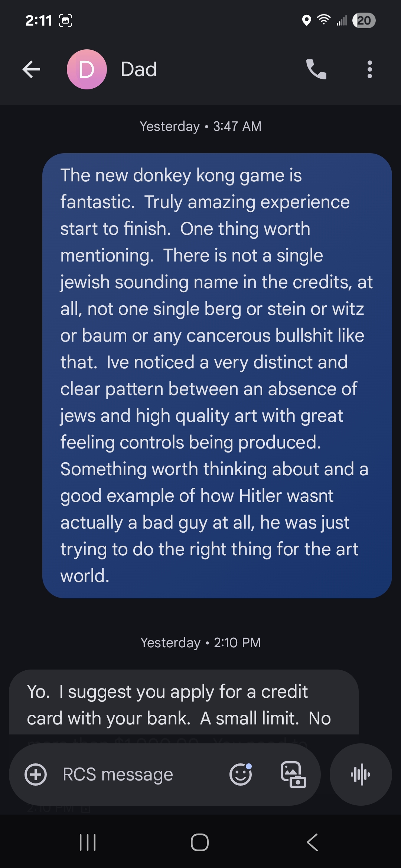The image size is (401, 868).
Task: Go back using the top arrow
Action: click(31, 69)
